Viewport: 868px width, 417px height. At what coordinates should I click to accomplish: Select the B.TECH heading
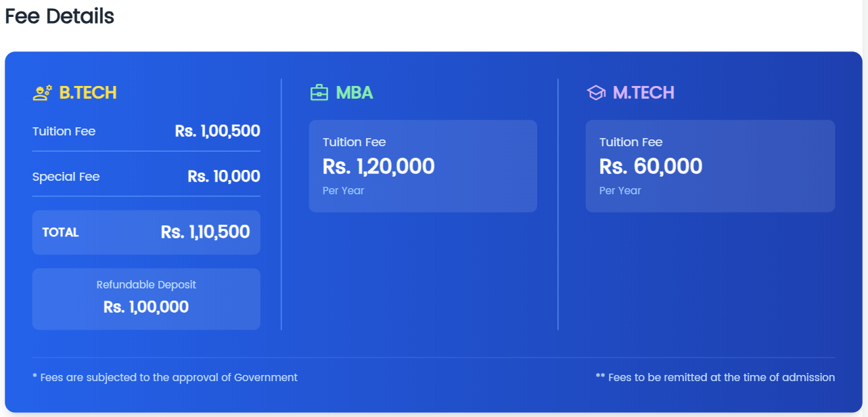(x=88, y=93)
